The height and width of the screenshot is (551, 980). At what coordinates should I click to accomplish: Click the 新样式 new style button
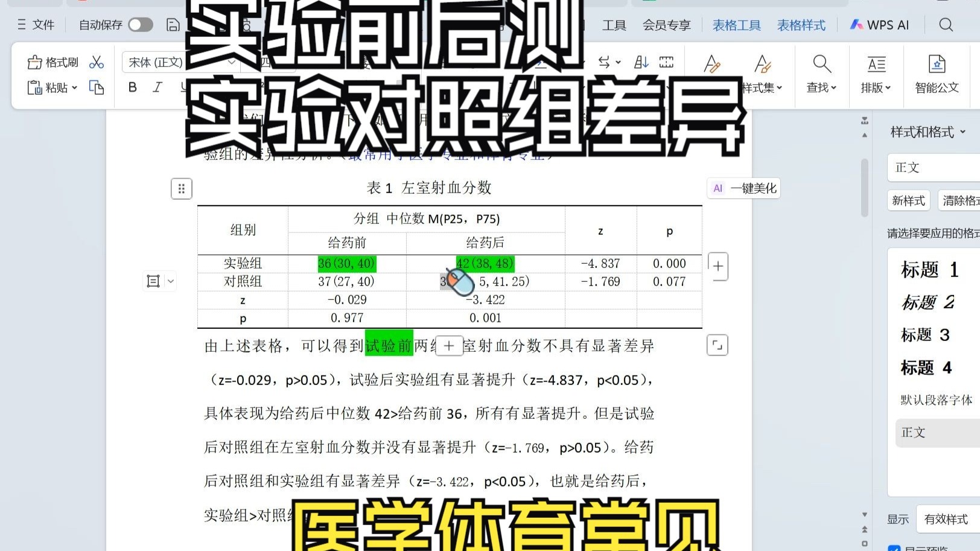click(x=909, y=200)
